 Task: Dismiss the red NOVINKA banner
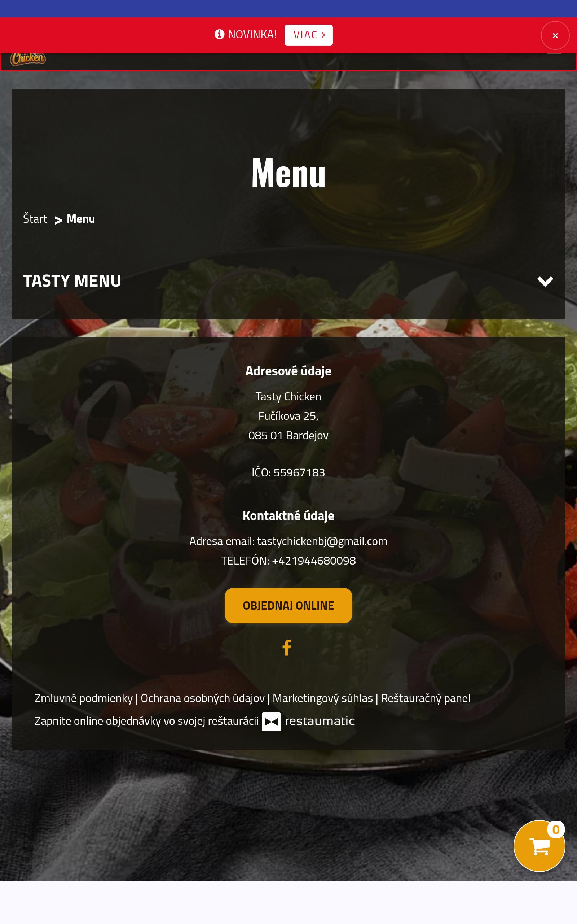point(555,35)
